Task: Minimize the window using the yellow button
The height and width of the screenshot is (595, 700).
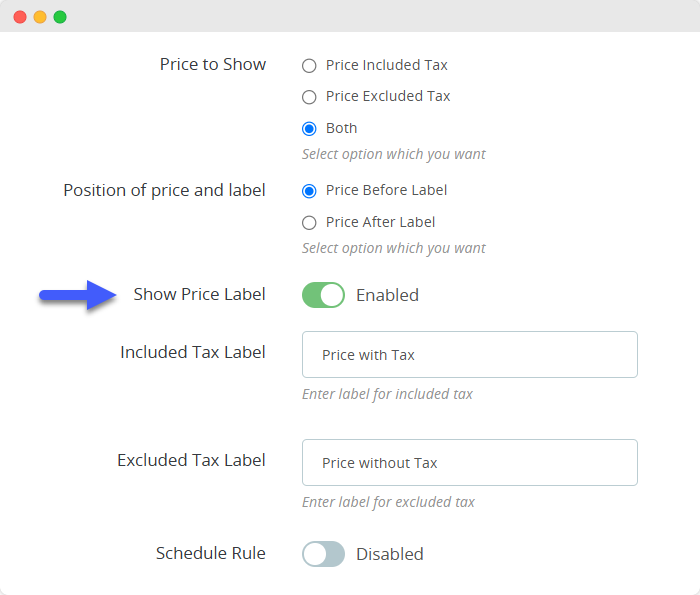Action: pos(40,17)
